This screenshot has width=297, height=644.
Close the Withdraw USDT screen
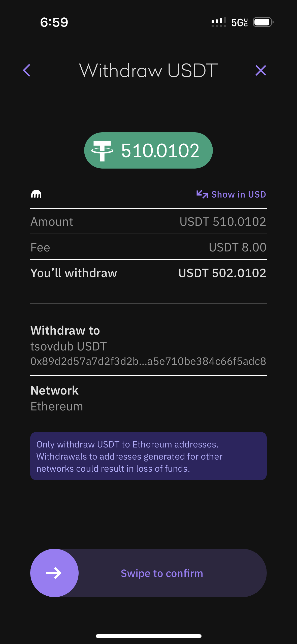pos(260,70)
